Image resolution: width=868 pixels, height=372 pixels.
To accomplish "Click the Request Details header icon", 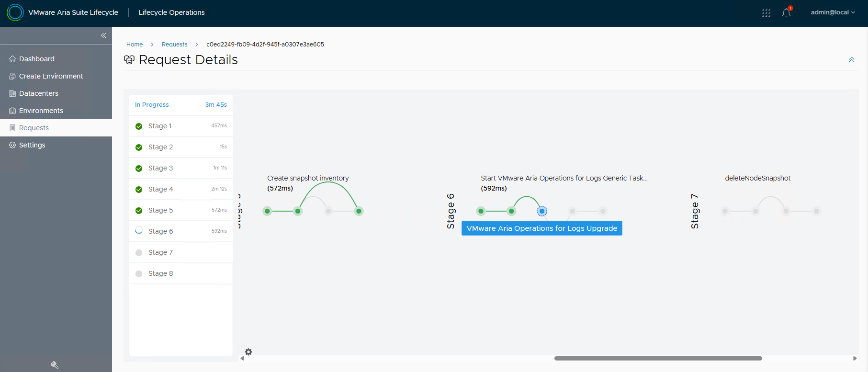I will (129, 60).
